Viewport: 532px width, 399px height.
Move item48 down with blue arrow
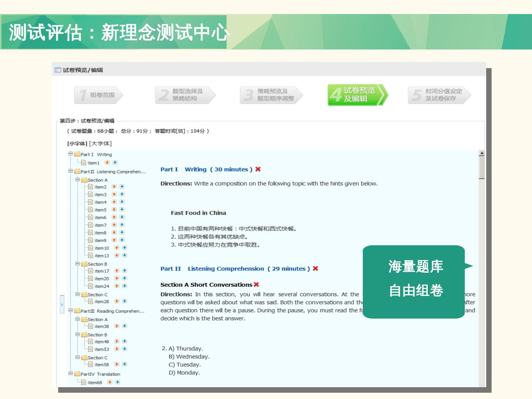click(x=125, y=341)
